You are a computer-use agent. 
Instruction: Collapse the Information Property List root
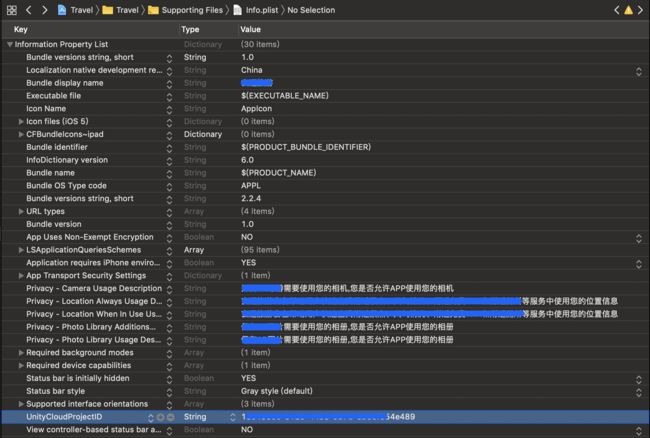(x=10, y=44)
